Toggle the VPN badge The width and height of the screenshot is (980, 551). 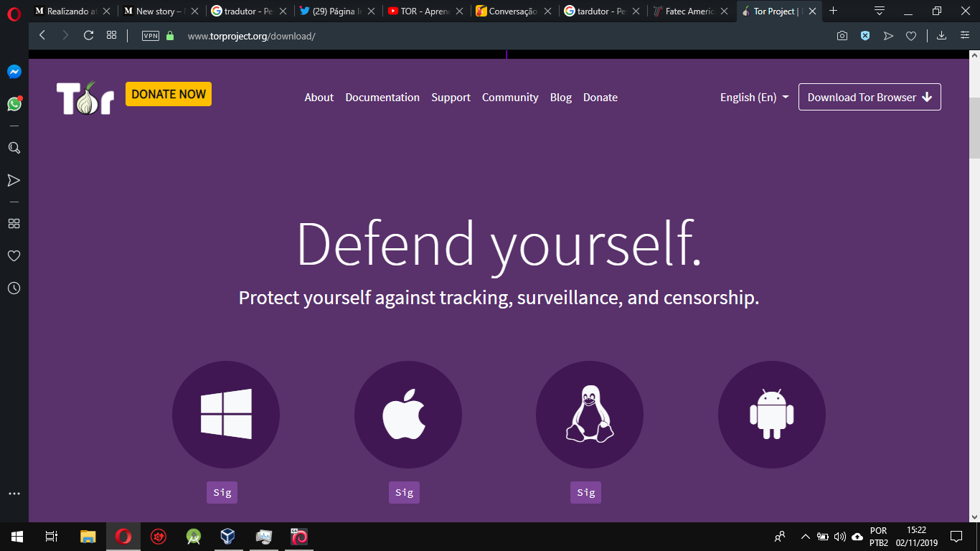[x=151, y=36]
